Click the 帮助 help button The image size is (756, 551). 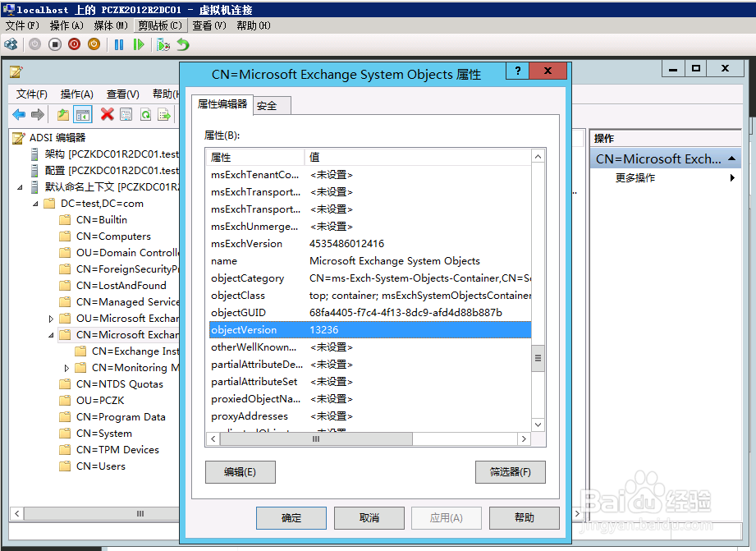pyautogui.click(x=524, y=517)
